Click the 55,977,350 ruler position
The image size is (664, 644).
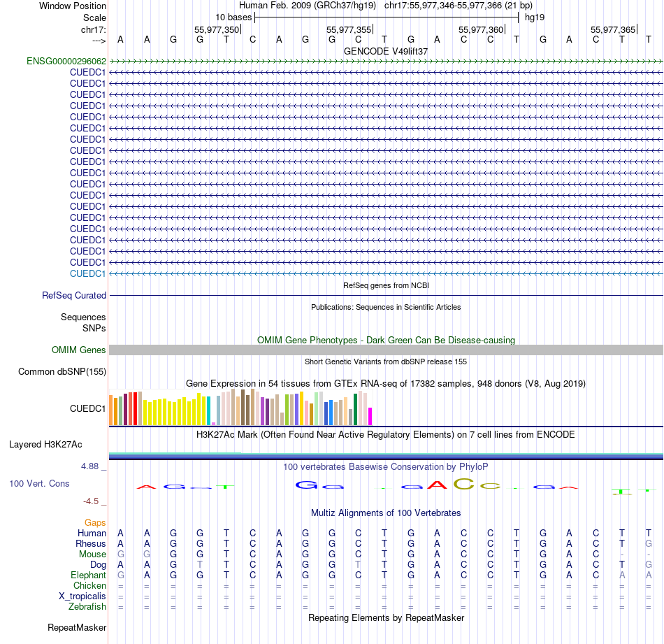[x=217, y=29]
